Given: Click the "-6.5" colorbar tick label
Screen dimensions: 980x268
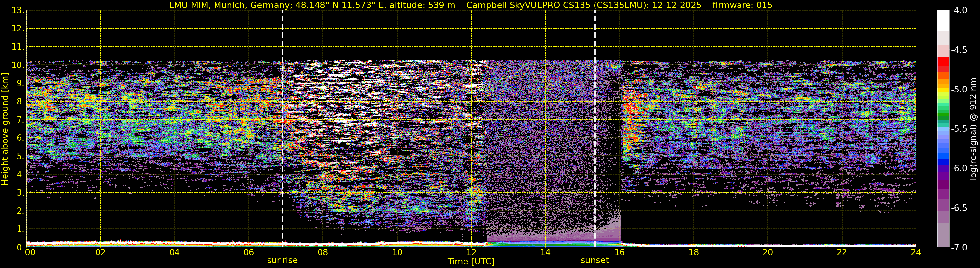Looking at the screenshot, I should (x=959, y=208).
